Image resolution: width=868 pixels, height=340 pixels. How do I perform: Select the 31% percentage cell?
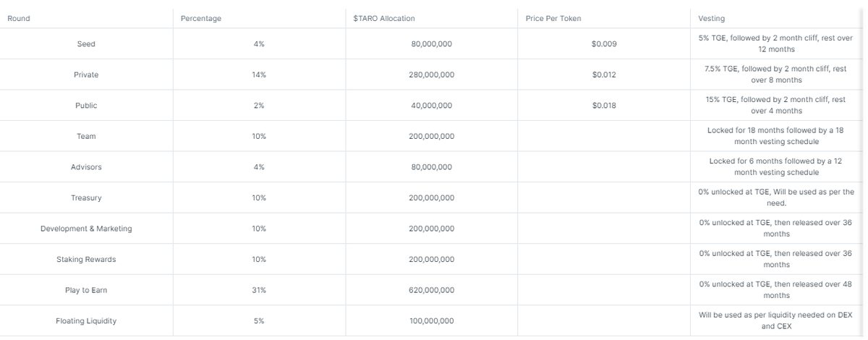click(x=259, y=290)
